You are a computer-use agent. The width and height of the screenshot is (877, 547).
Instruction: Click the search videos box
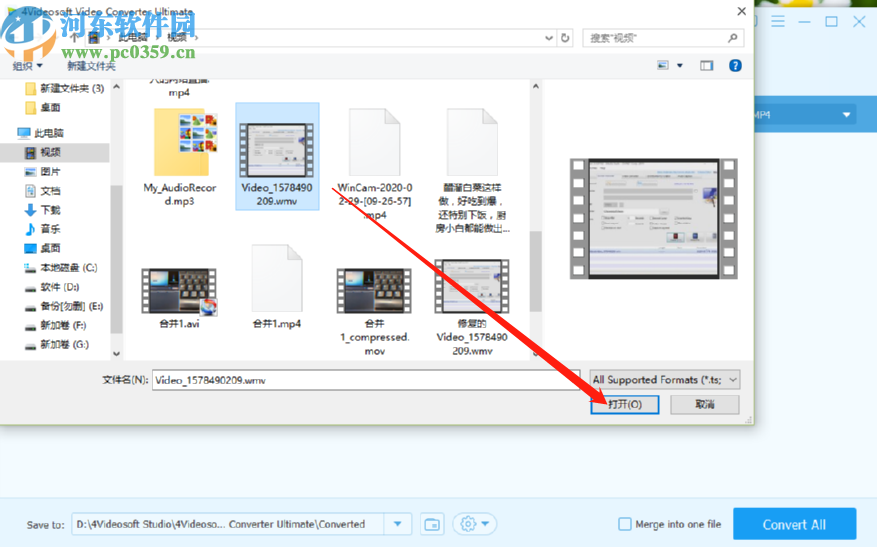(x=663, y=38)
